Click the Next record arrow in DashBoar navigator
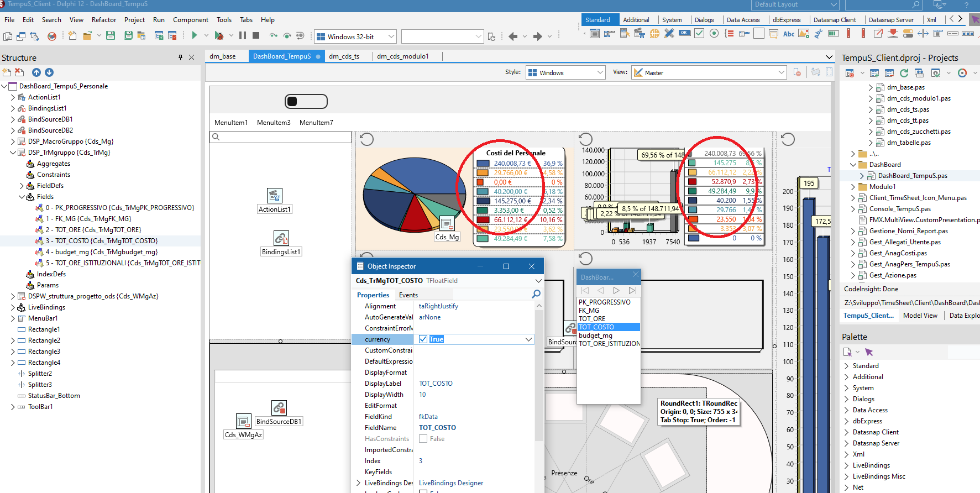 pyautogui.click(x=616, y=290)
